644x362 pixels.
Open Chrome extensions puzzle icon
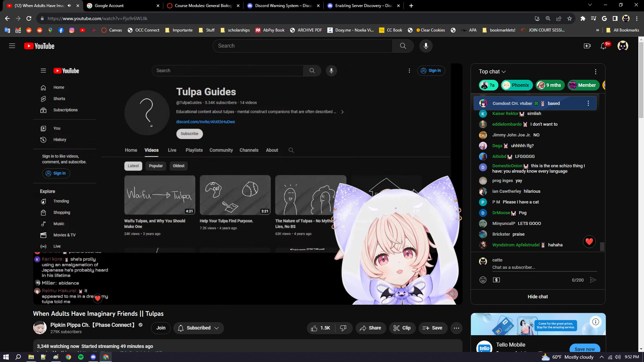pyautogui.click(x=583, y=18)
